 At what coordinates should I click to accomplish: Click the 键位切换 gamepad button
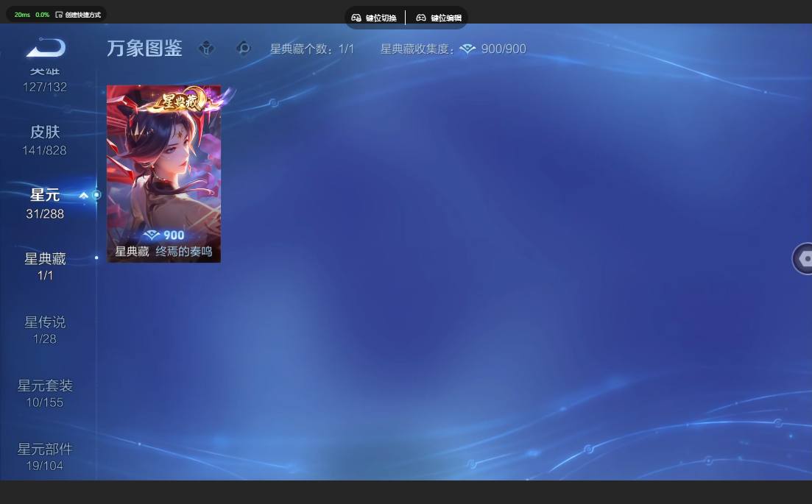click(374, 18)
